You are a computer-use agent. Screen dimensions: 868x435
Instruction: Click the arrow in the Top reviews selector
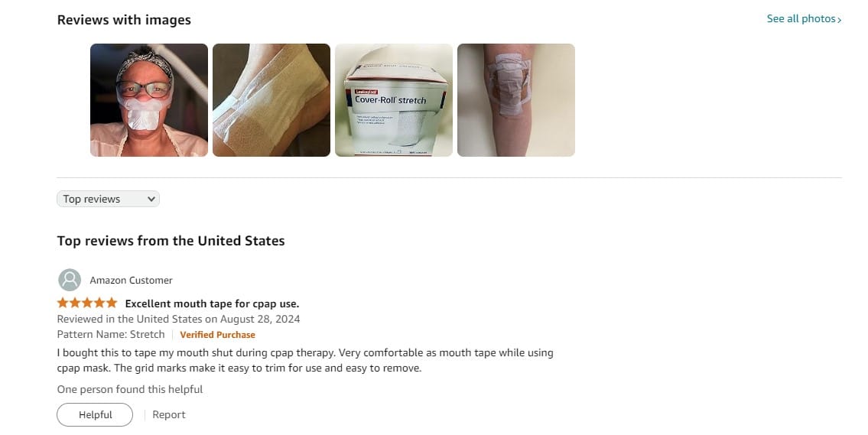pos(151,200)
